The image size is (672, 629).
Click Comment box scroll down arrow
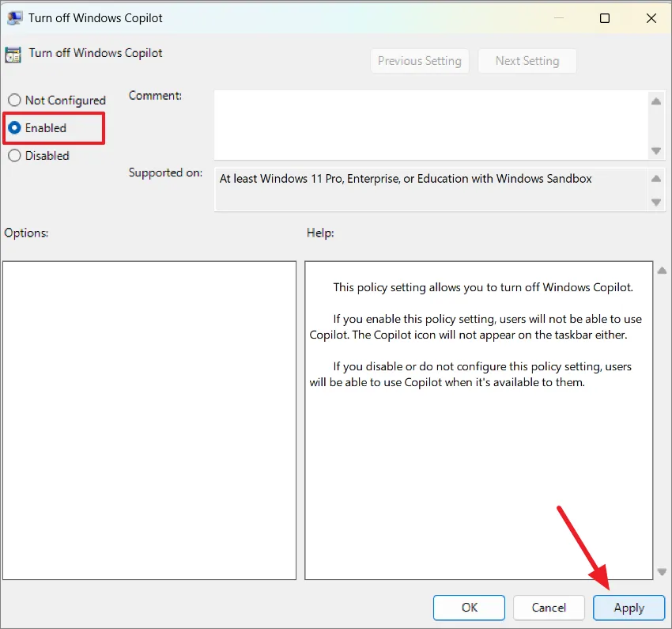pyautogui.click(x=655, y=150)
